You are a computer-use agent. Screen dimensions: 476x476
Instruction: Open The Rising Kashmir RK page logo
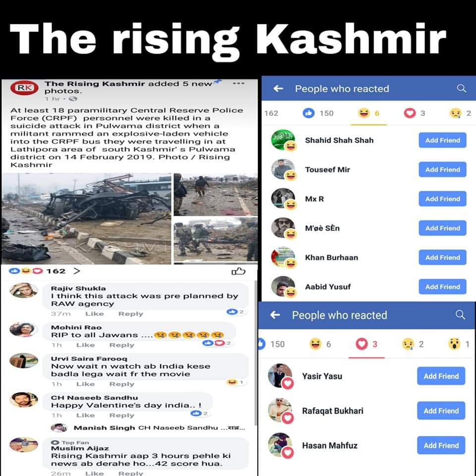pyautogui.click(x=24, y=88)
